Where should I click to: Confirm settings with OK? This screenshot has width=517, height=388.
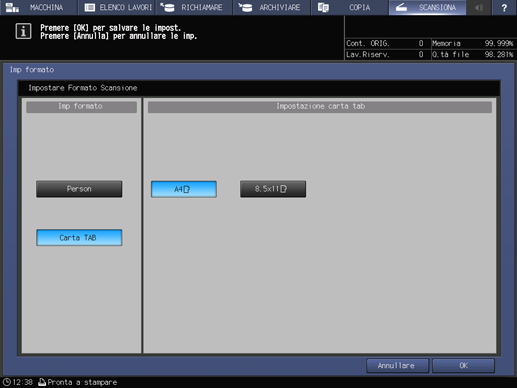click(x=463, y=366)
